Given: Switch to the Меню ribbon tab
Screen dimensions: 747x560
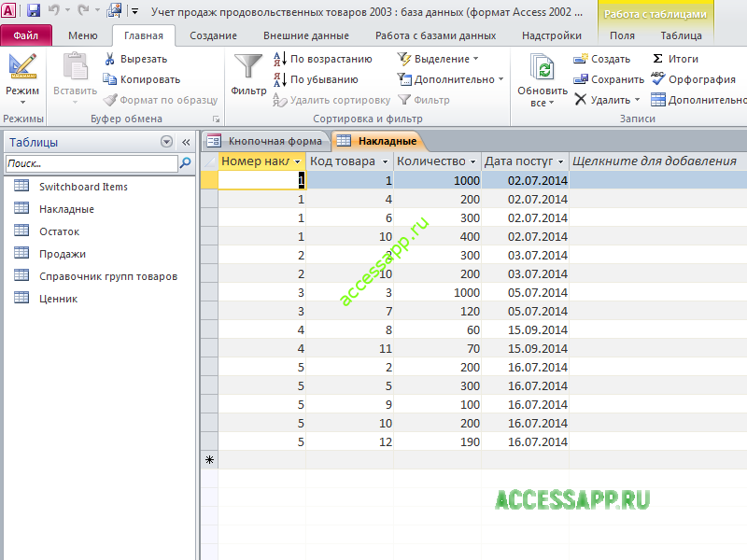Looking at the screenshot, I should coord(83,35).
